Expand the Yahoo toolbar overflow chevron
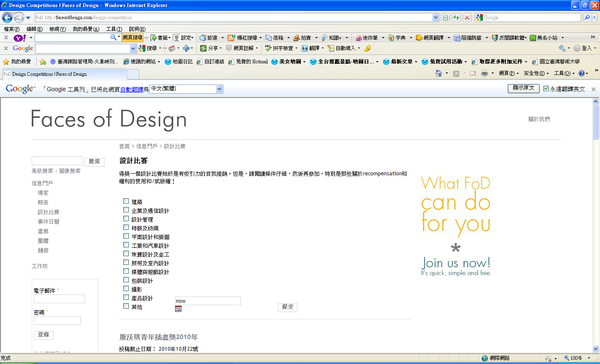 point(593,37)
